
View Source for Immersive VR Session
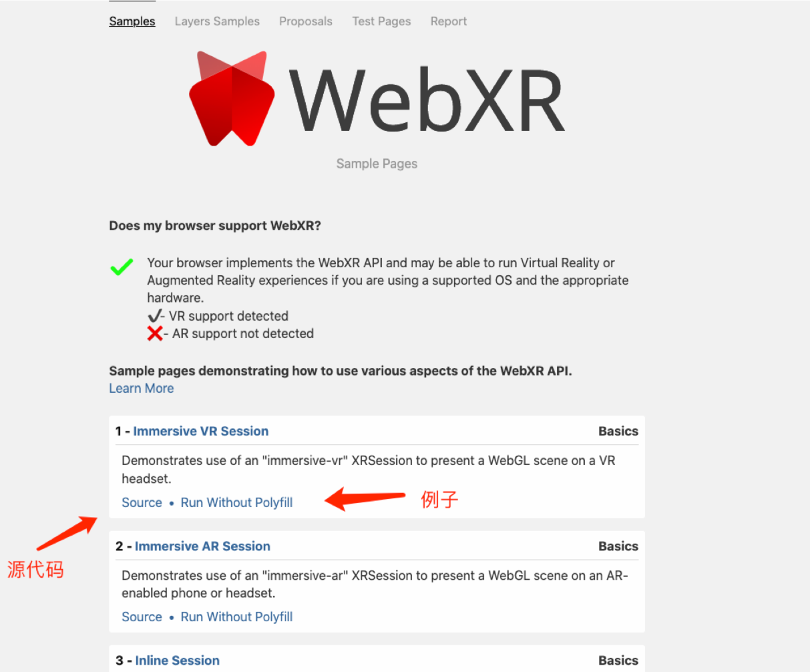142,502
